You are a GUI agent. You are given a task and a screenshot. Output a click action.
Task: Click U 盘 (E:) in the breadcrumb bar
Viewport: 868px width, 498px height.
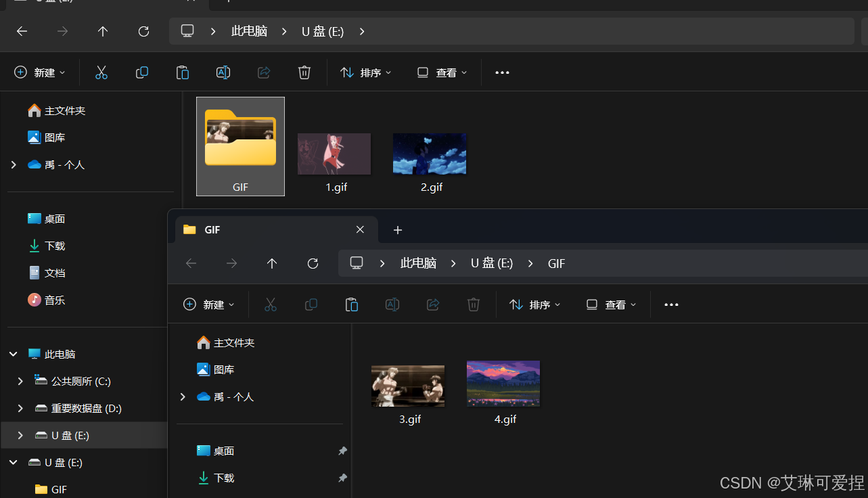pyautogui.click(x=491, y=263)
